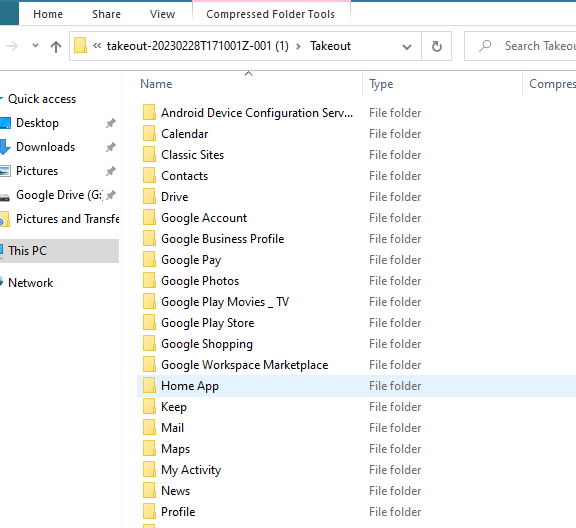This screenshot has height=528, width=576.
Task: Sort by the Type column header
Action: click(381, 84)
